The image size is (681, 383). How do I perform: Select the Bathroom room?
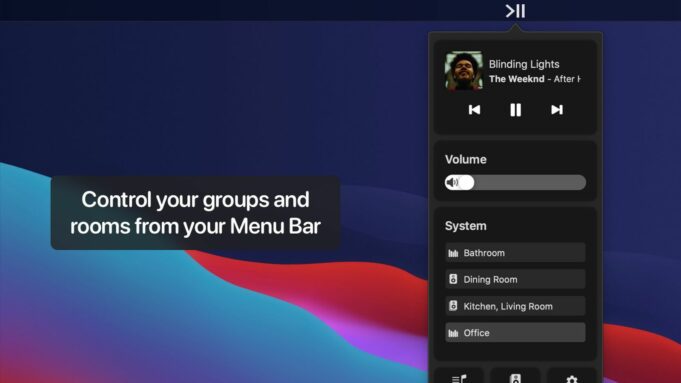coord(516,253)
